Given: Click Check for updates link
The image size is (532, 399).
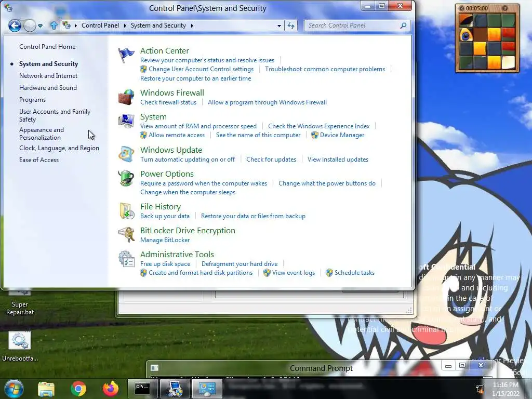Looking at the screenshot, I should tap(271, 159).
